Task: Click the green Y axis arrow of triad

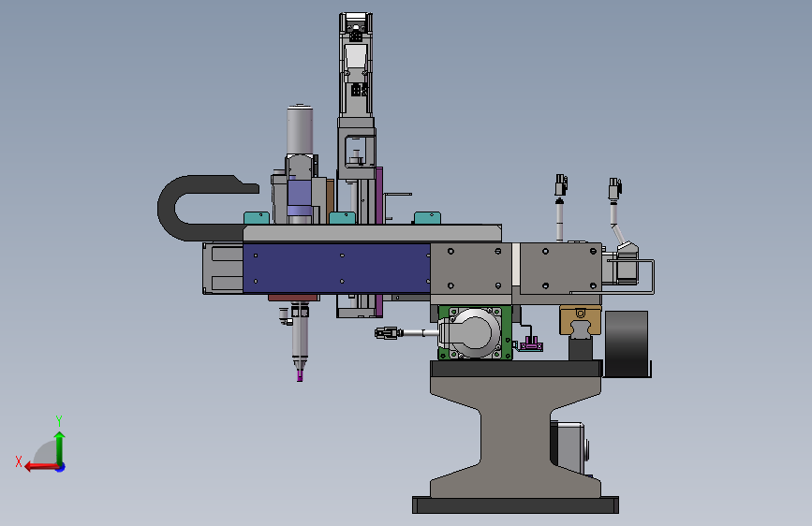Action: tap(60, 447)
